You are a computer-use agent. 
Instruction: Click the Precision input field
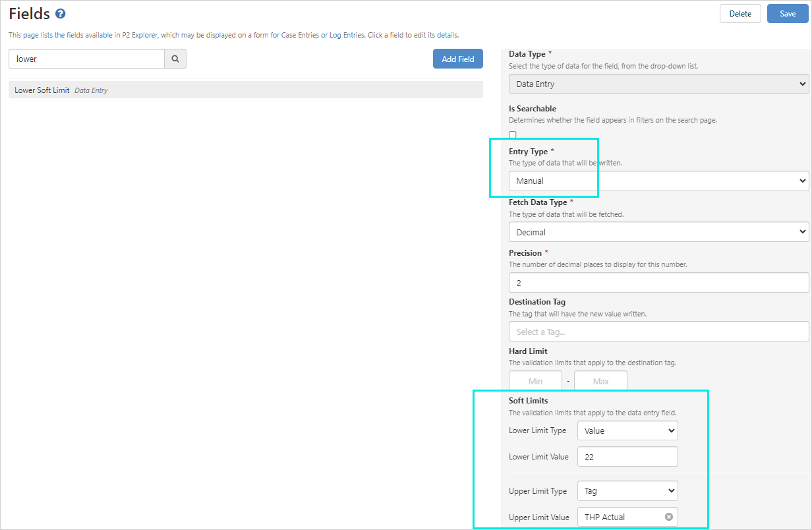point(658,283)
